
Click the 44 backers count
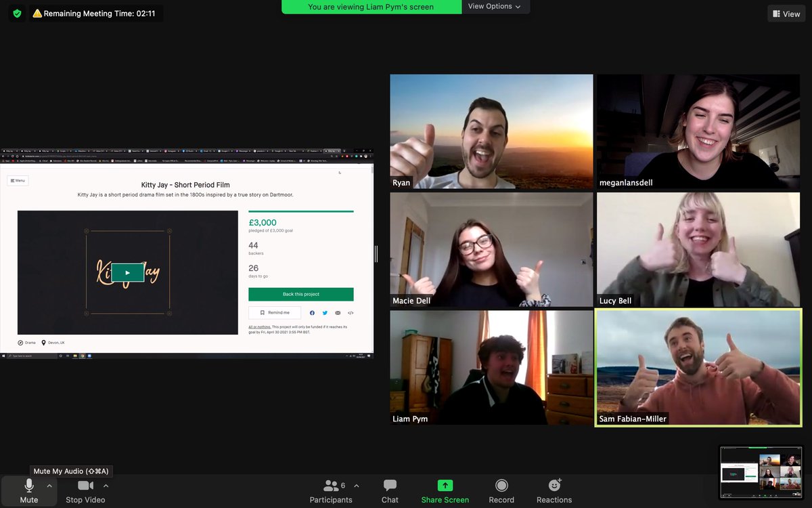[x=253, y=245]
